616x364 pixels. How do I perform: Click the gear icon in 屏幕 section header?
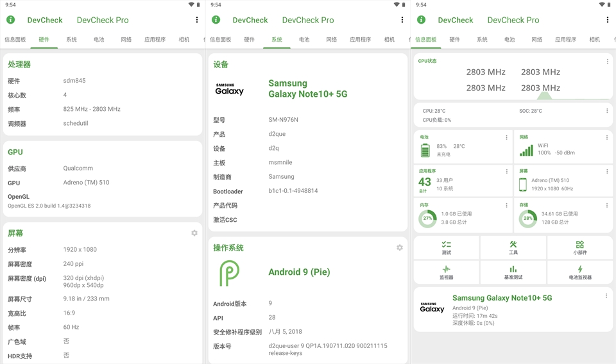(x=194, y=233)
